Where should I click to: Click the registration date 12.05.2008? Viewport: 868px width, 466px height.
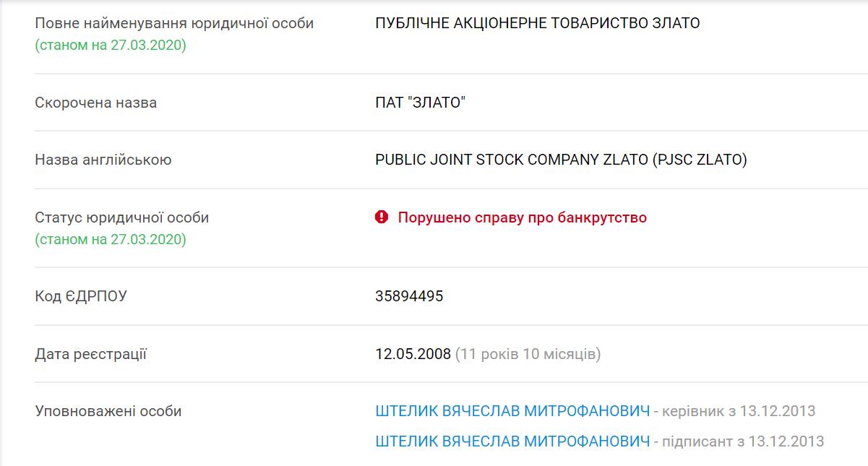(413, 354)
